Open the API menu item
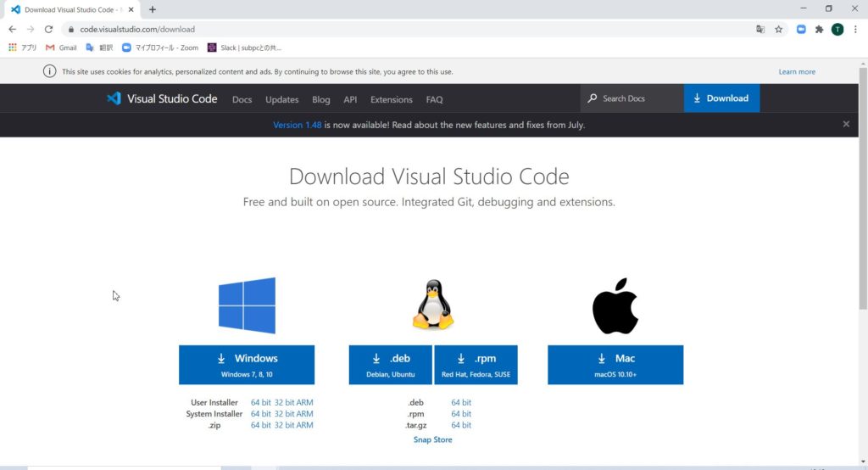The height and width of the screenshot is (470, 868). click(350, 100)
